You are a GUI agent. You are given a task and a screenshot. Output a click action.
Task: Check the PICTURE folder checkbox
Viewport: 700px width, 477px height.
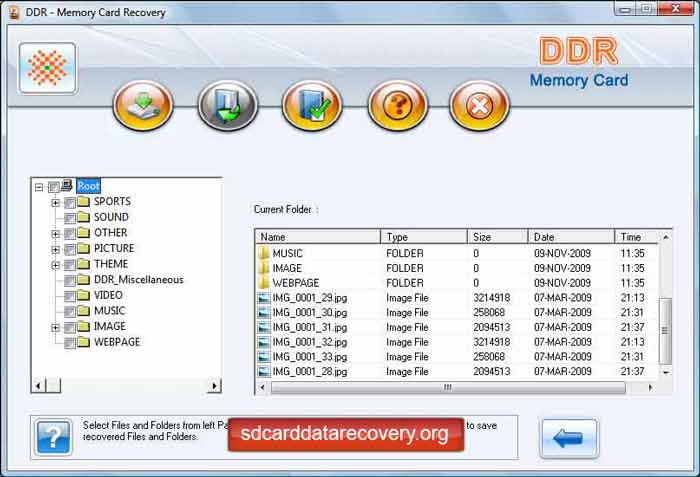click(x=70, y=250)
